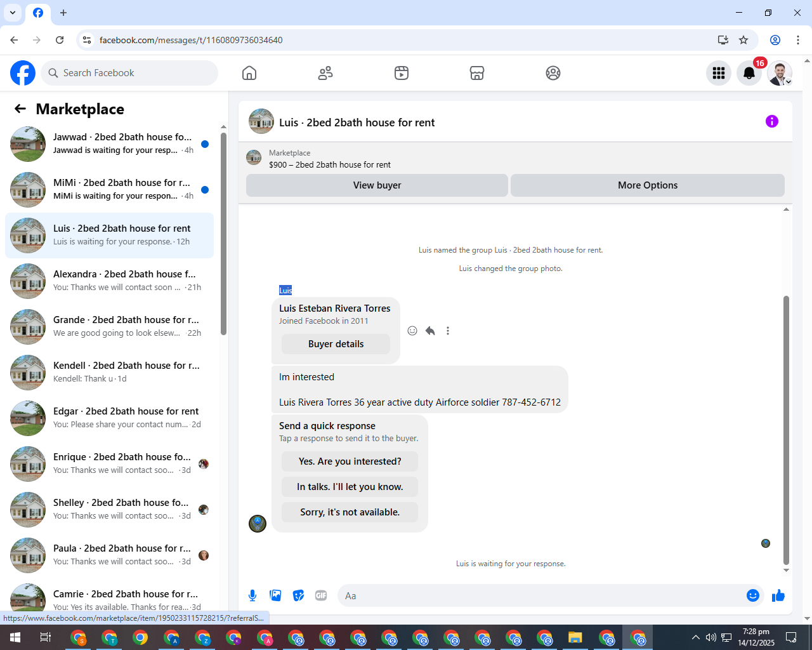Screen dimensions: 812x650
Task: Click the $900 2bed 2bath listing link
Action: click(330, 164)
